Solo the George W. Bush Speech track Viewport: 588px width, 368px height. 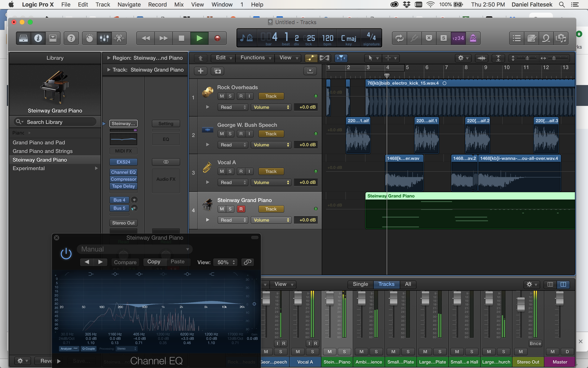coord(230,134)
